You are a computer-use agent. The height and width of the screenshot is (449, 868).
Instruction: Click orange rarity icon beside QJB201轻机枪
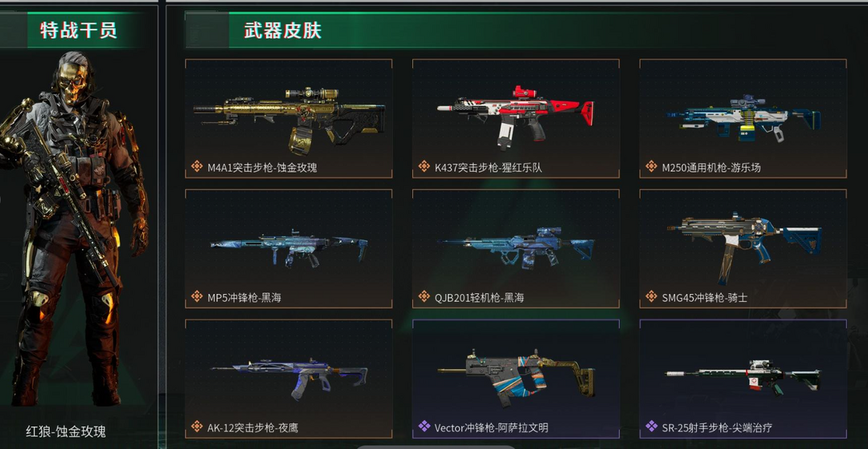click(x=424, y=296)
